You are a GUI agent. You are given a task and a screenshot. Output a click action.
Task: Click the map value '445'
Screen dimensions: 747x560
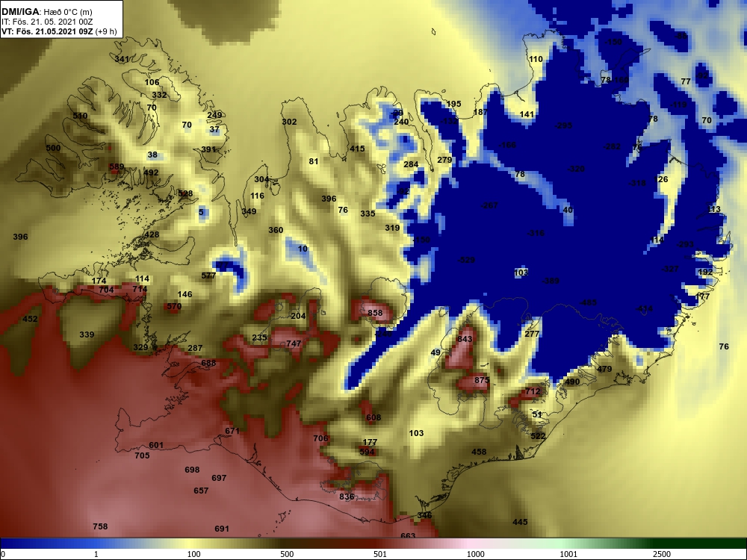520,522
